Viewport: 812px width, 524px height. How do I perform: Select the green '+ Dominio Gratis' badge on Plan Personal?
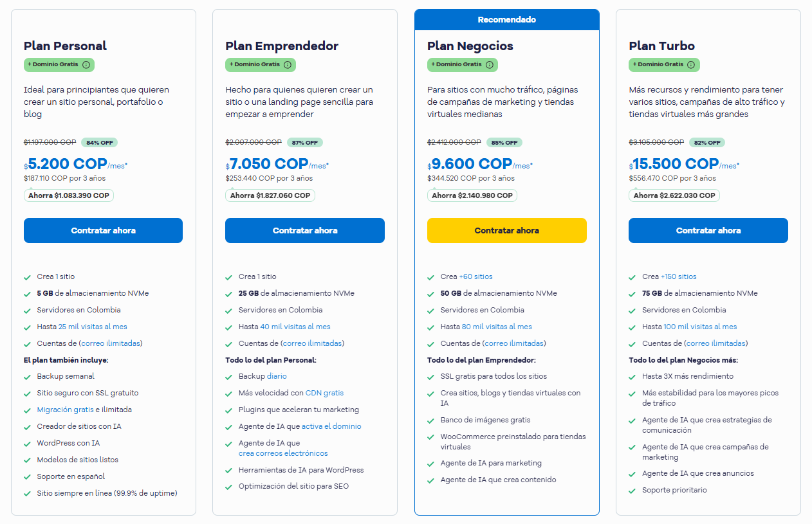pos(59,65)
